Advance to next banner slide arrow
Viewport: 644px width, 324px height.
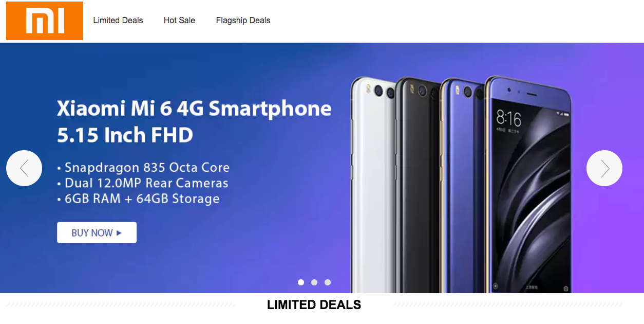point(604,168)
